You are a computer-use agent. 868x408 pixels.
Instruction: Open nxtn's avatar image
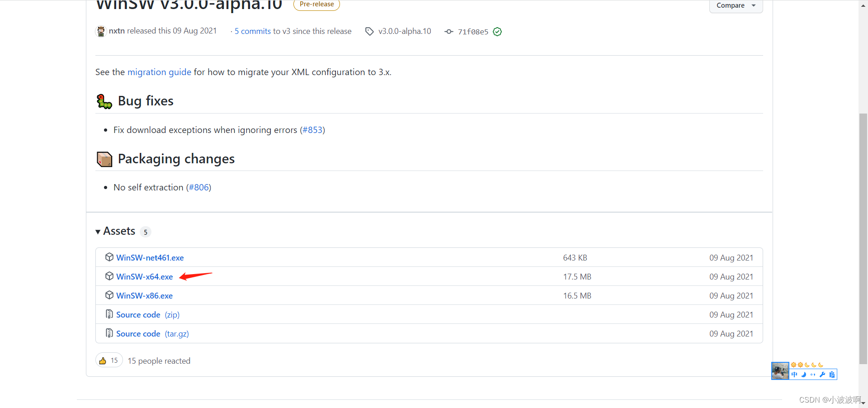101,31
